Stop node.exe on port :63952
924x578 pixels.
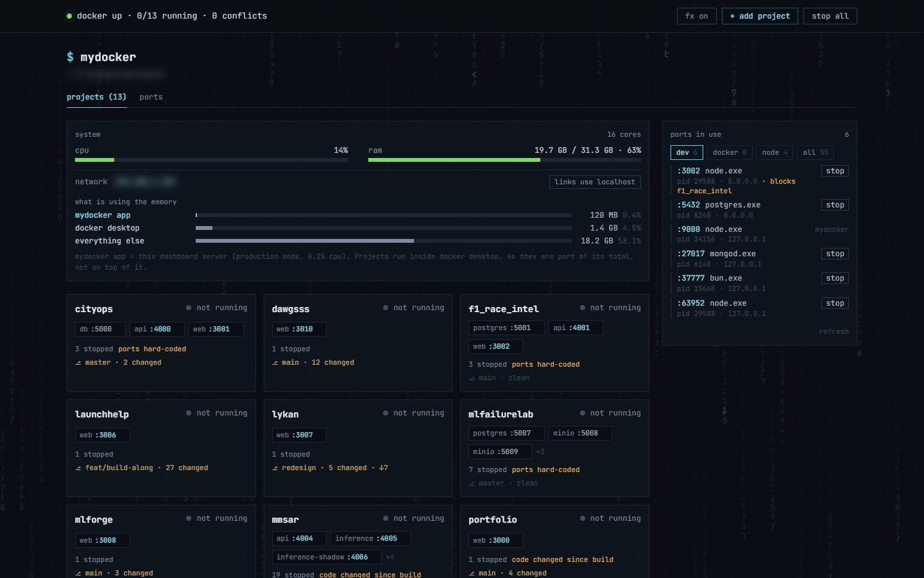coord(835,303)
